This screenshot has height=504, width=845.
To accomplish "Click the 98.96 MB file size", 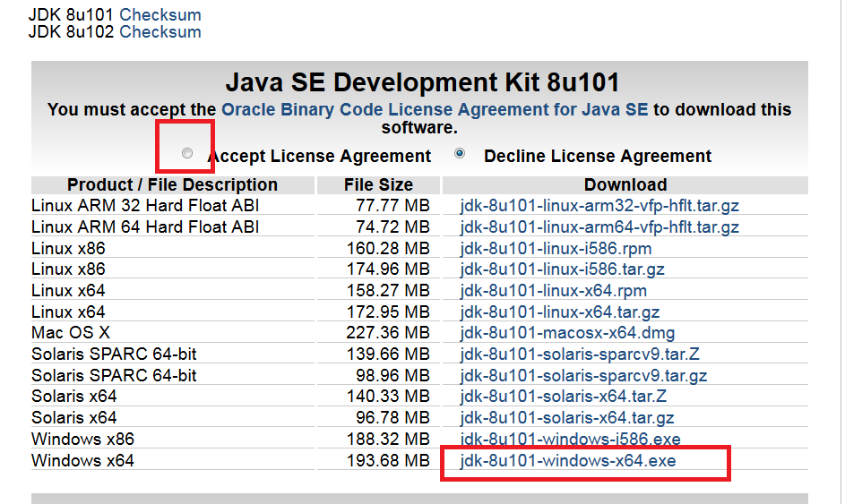I will 392,375.
